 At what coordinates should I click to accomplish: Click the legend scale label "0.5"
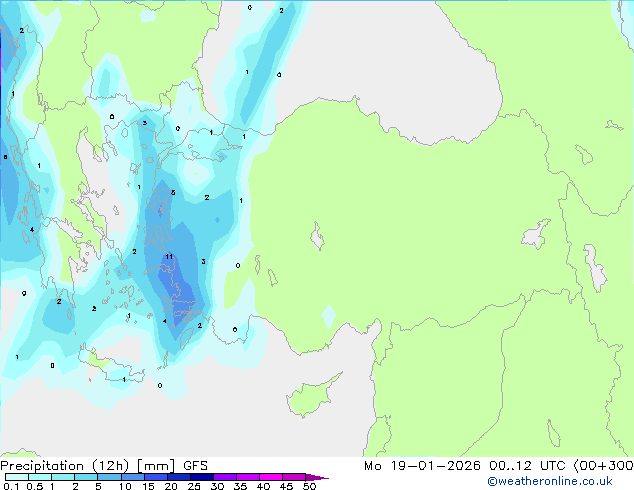[35, 486]
